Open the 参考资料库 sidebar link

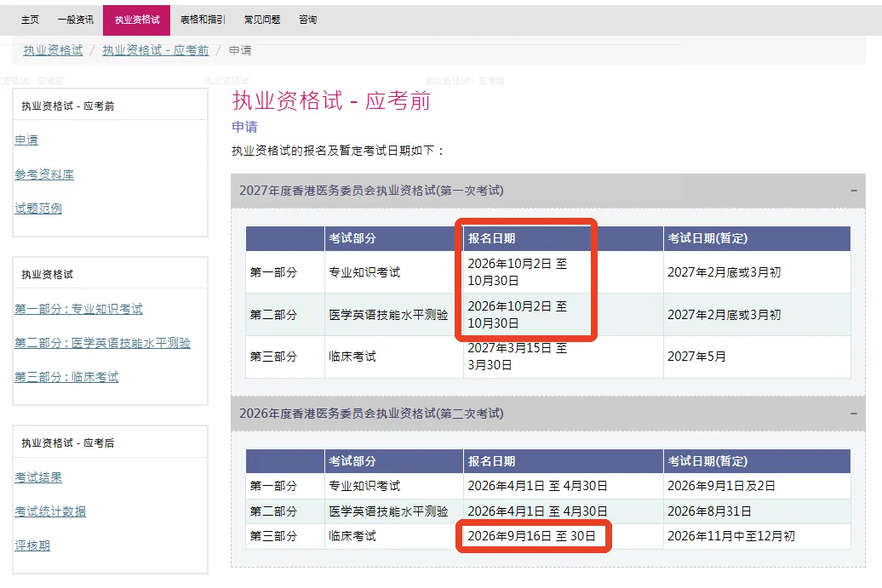point(44,174)
